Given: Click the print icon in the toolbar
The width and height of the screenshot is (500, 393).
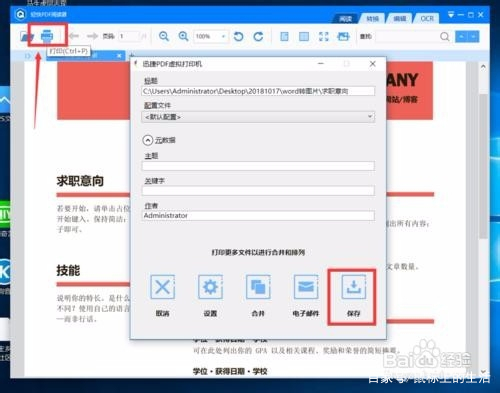Looking at the screenshot, I should (x=47, y=36).
